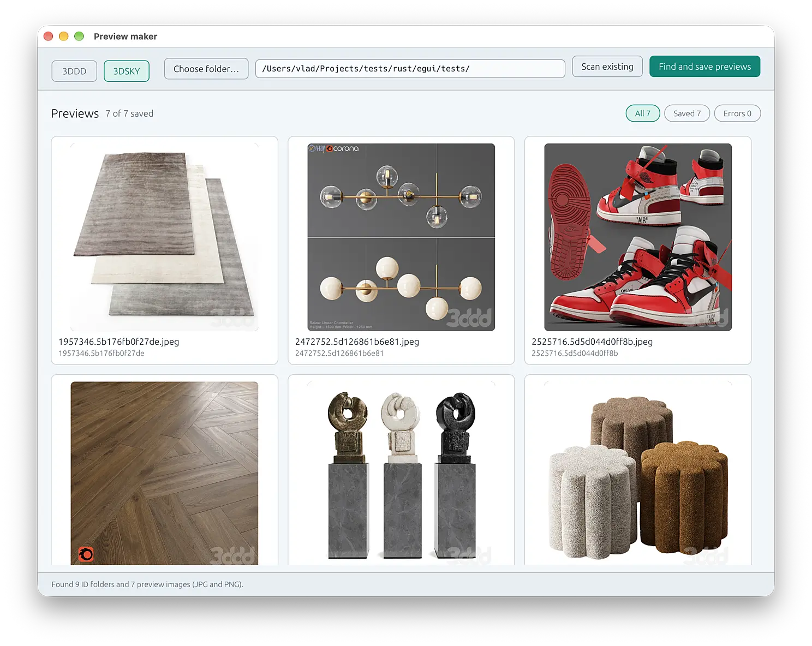The height and width of the screenshot is (646, 812).
Task: Open the stacked rugs preview thumbnail
Action: coord(164,237)
